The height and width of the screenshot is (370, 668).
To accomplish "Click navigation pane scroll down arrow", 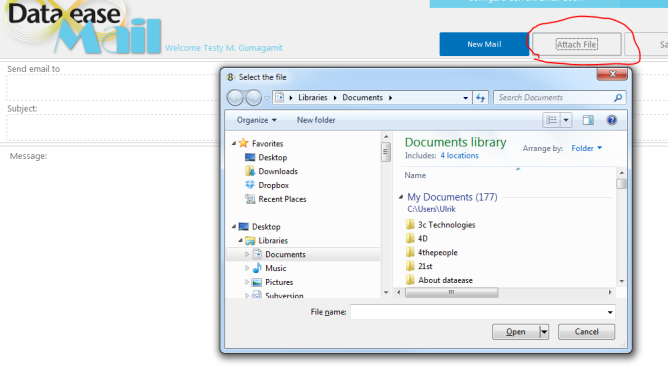I will click(386, 293).
